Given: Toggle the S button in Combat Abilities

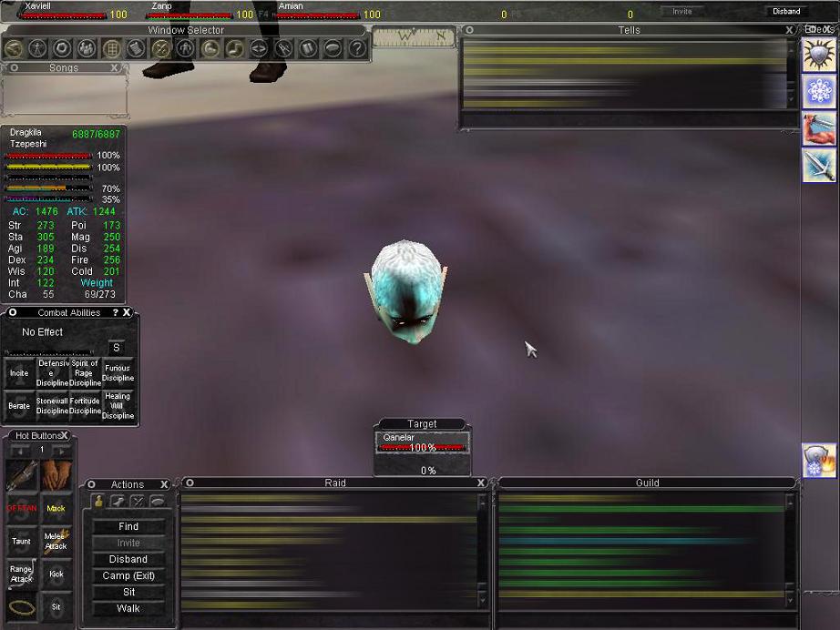Looking at the screenshot, I should point(116,348).
